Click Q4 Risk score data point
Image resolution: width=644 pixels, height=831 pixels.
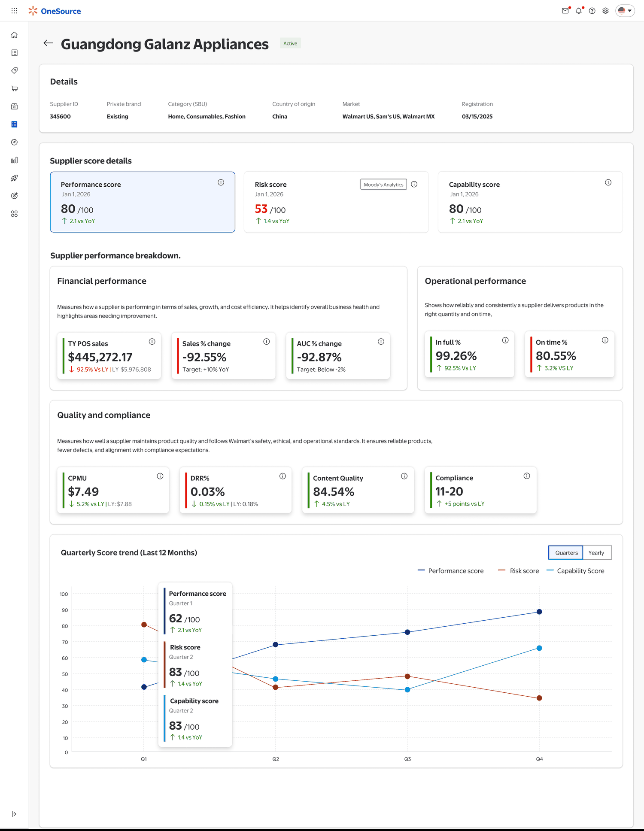click(539, 698)
